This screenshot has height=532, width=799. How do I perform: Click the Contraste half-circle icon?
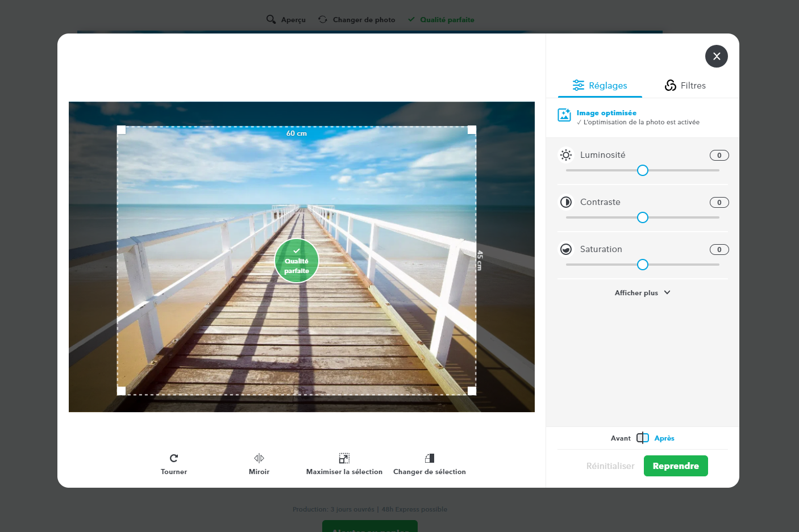pos(566,202)
